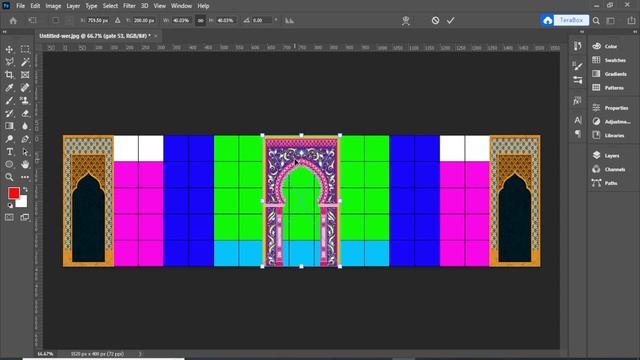640x360 pixels.
Task: Select the Clone Stamp tool
Action: (x=25, y=100)
